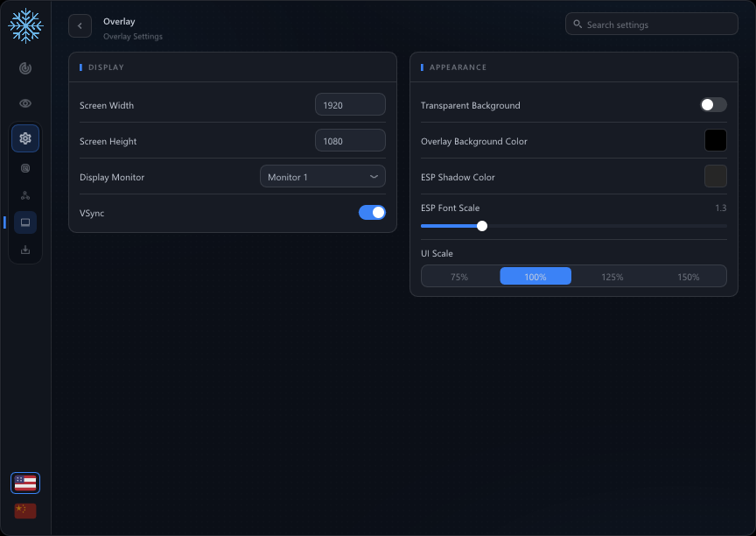Click the Screen Height label
This screenshot has height=536, width=756.
click(x=108, y=141)
